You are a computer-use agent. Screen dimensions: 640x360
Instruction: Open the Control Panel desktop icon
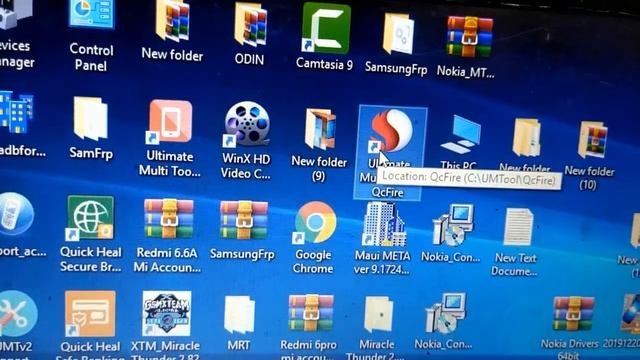(x=91, y=35)
